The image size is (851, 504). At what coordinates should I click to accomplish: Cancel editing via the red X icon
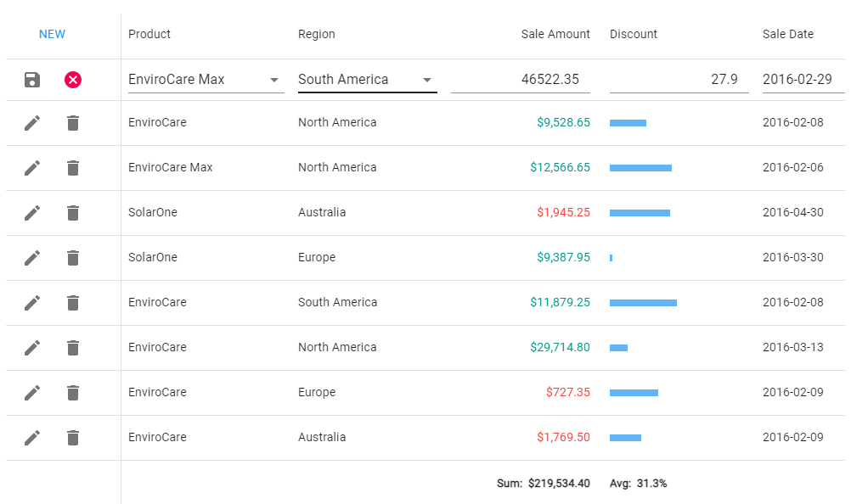pos(73,79)
